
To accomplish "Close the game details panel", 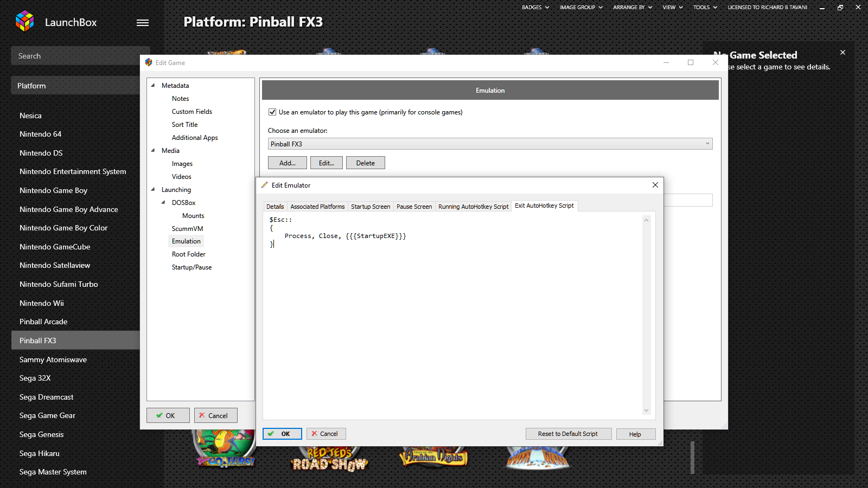I will pos(843,53).
